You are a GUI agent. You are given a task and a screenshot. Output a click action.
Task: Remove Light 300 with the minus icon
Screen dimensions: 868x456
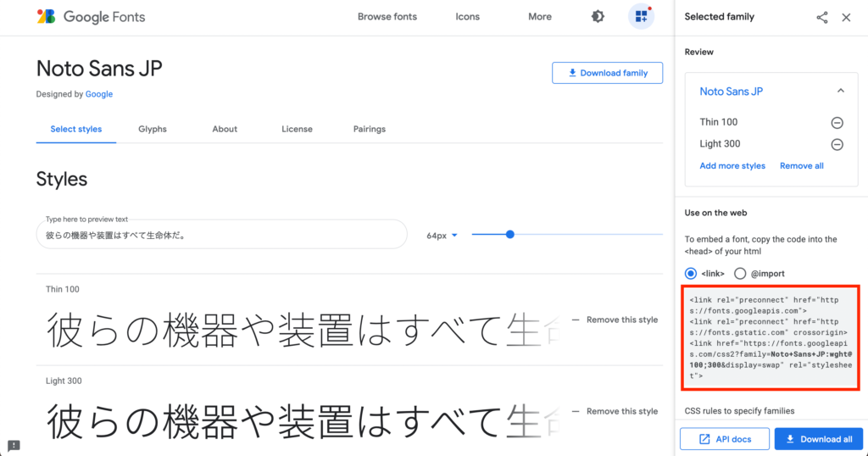tap(837, 144)
